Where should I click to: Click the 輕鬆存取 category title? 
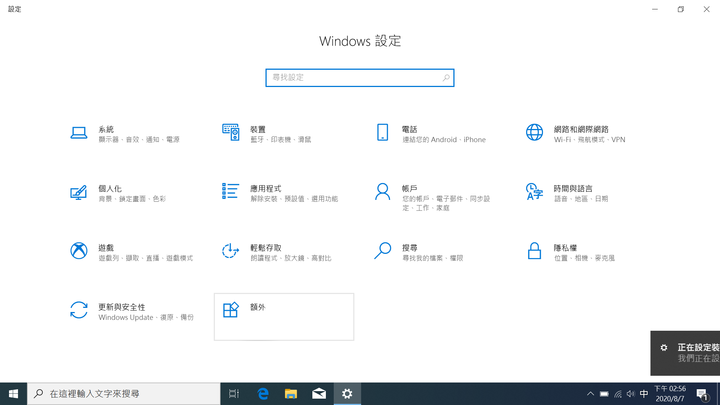pos(265,248)
